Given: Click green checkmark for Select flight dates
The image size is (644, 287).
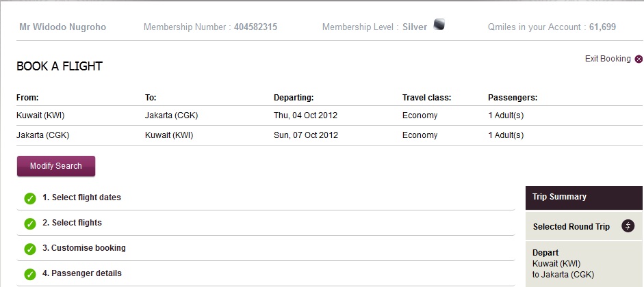Looking at the screenshot, I should point(30,198).
